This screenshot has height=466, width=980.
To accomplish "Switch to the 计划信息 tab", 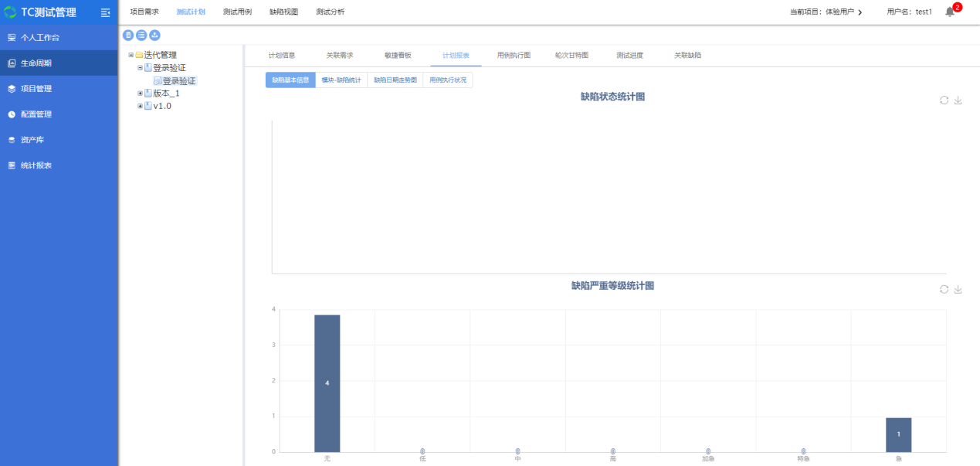I will (282, 56).
